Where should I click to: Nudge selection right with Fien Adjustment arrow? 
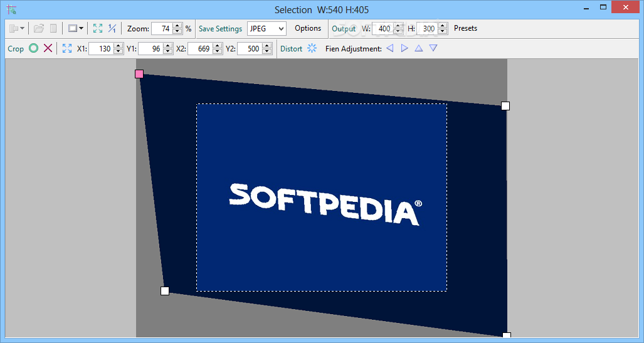coord(404,48)
